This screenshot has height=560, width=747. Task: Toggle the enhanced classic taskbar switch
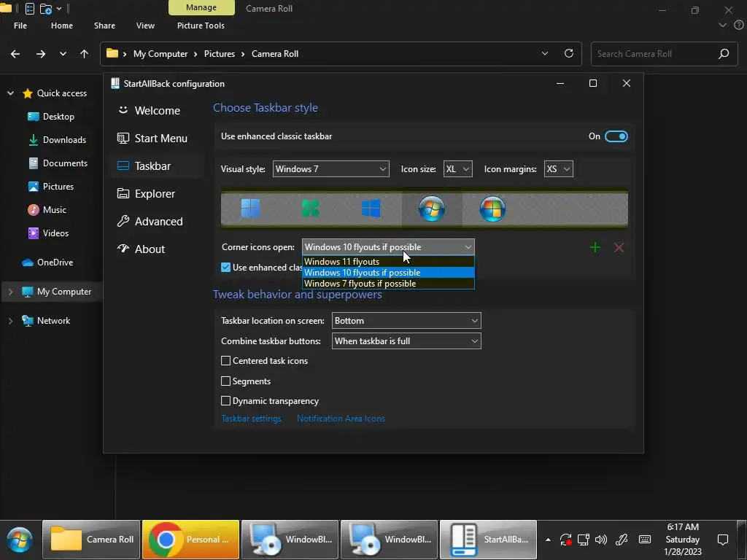[x=616, y=136]
